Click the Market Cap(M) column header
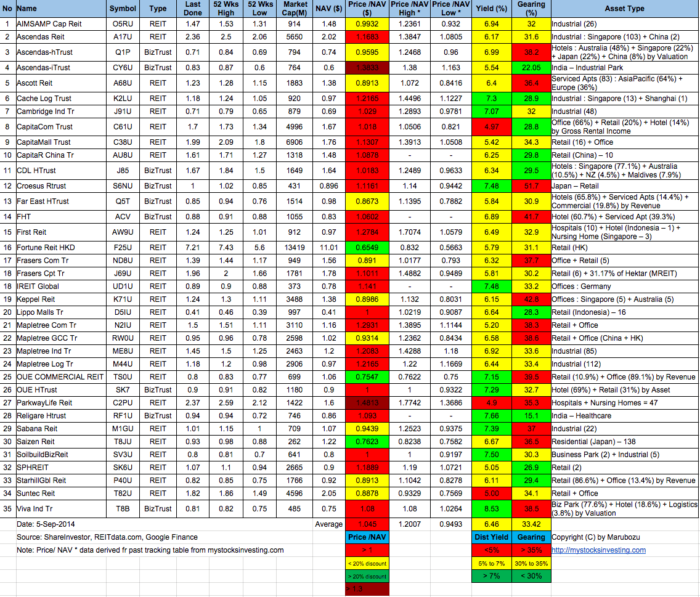 pyautogui.click(x=294, y=9)
